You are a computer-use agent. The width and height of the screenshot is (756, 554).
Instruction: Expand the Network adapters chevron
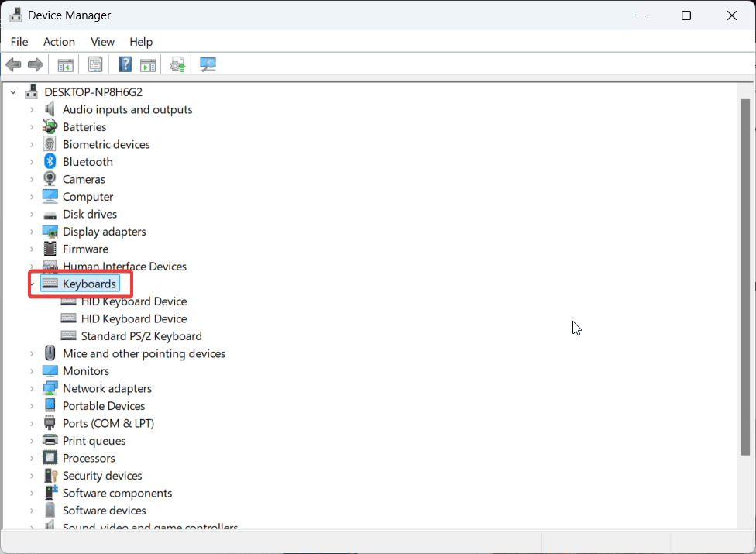click(x=32, y=389)
